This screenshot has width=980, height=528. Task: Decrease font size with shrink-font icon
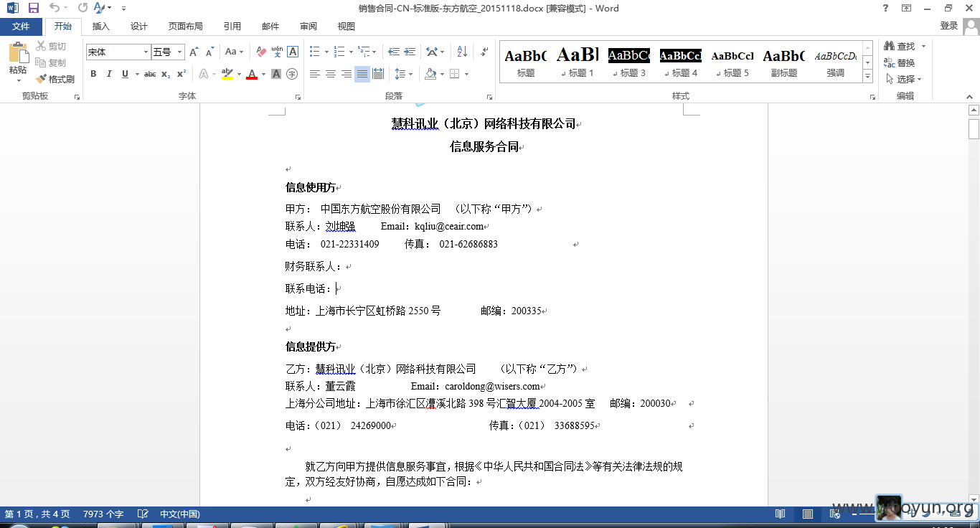[210, 52]
